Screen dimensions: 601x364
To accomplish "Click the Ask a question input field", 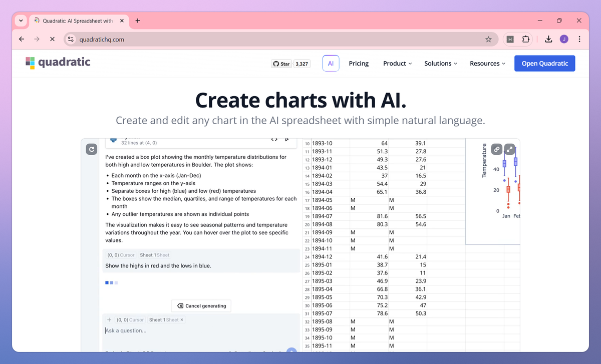I will coord(200,330).
